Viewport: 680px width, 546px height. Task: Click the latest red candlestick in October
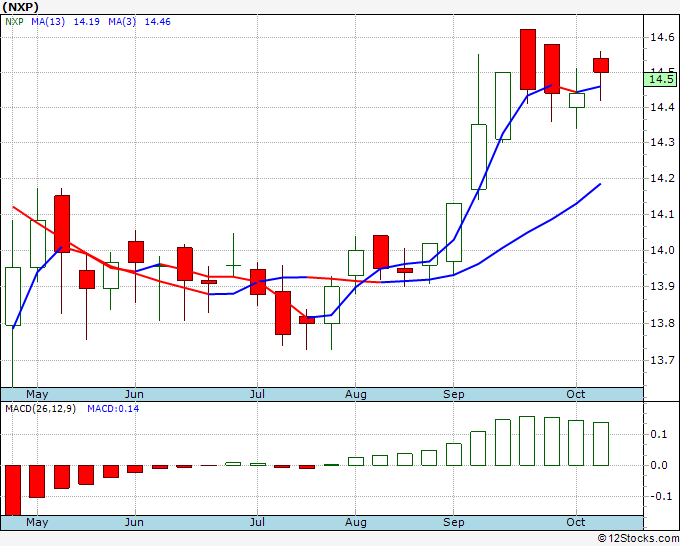(601, 65)
